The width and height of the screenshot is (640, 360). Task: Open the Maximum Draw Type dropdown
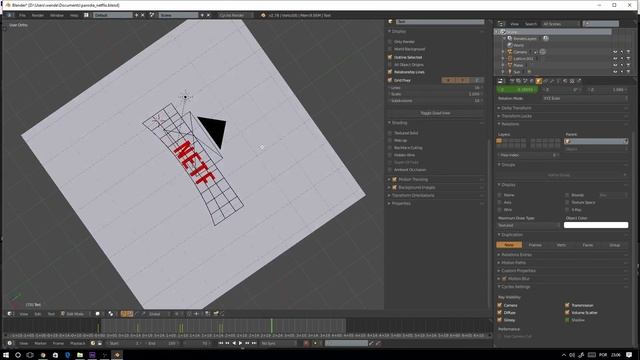point(528,225)
